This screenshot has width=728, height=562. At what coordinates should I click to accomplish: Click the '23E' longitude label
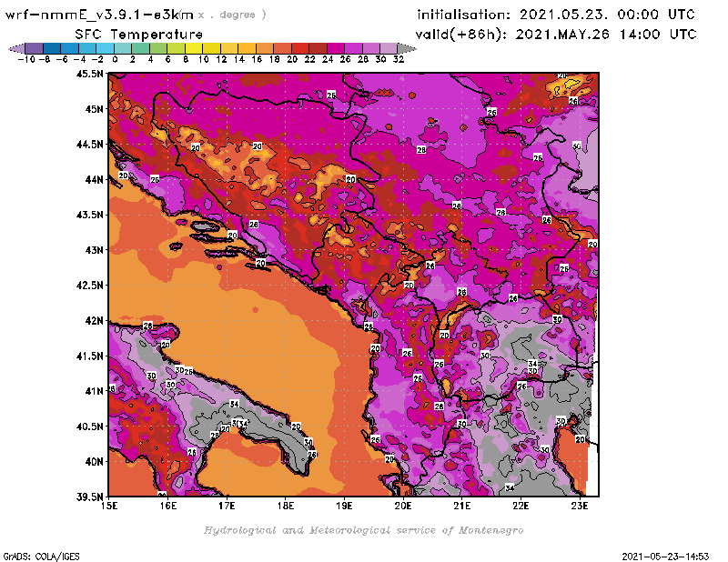580,506
